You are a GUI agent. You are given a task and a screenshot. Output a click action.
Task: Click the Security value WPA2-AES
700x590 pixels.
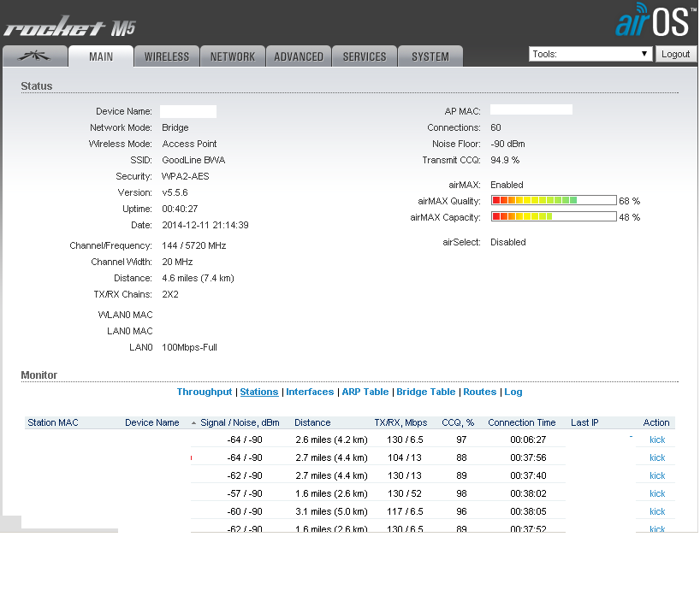(185, 176)
